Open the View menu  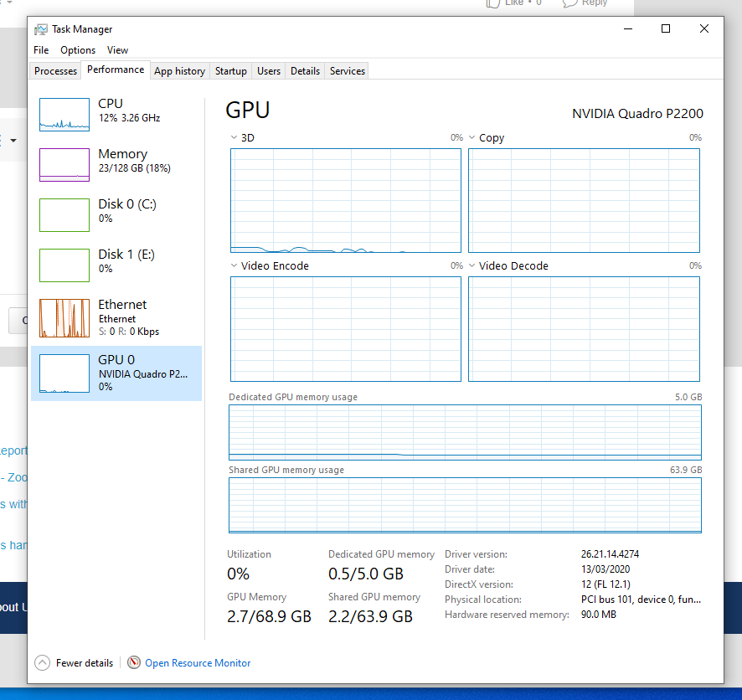117,50
